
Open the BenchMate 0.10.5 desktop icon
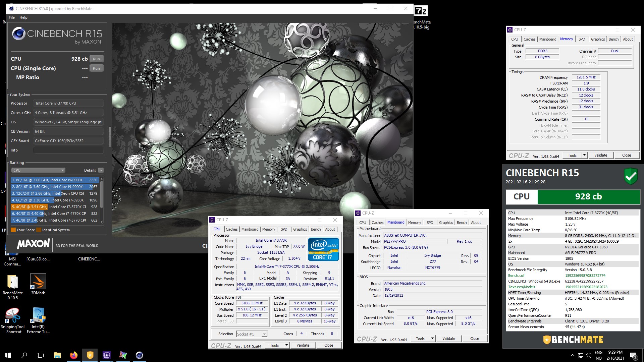point(13,286)
